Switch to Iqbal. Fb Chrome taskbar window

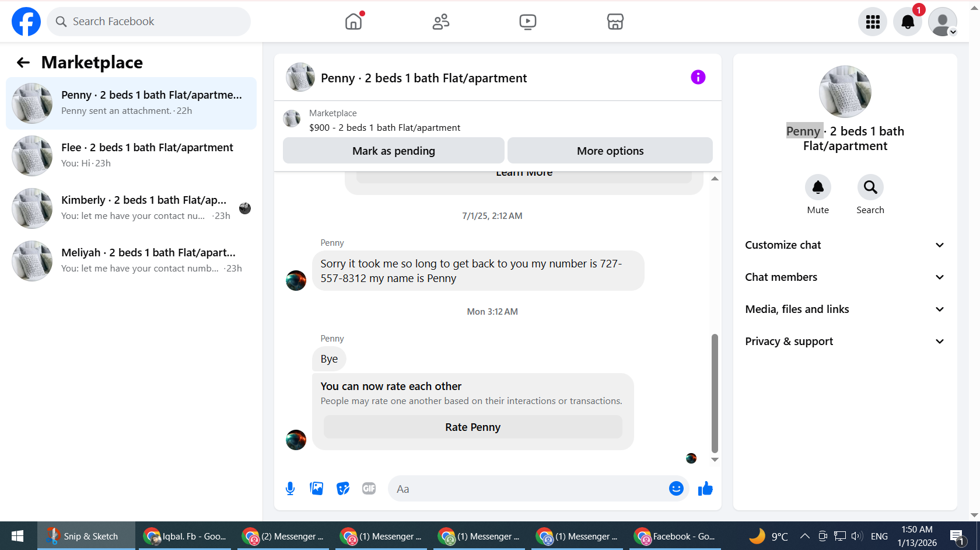pyautogui.click(x=184, y=536)
